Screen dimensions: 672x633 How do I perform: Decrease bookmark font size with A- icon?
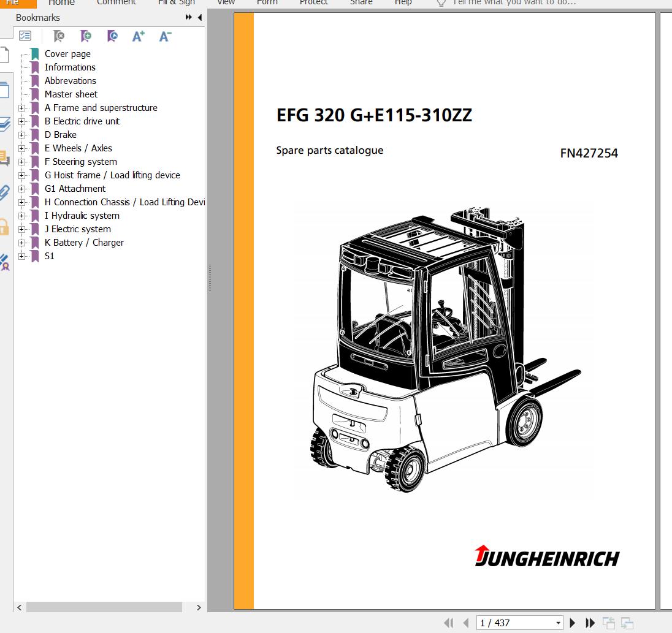point(165,36)
